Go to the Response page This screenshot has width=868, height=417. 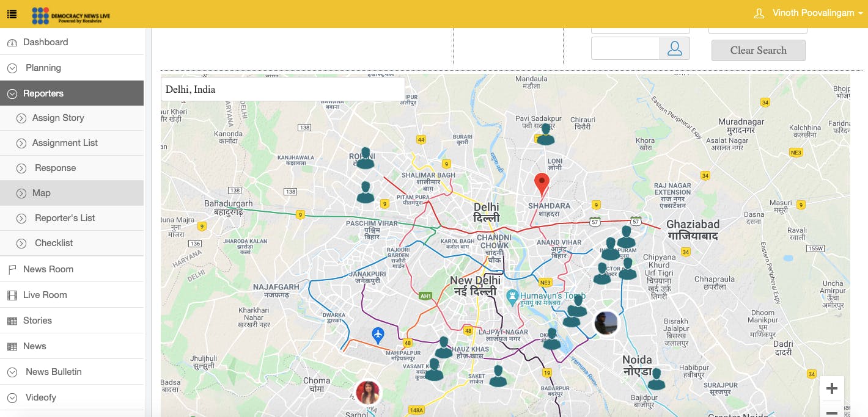click(x=72, y=168)
